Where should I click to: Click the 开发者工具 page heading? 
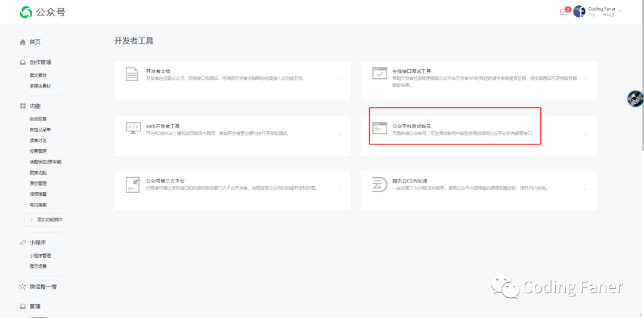[x=134, y=41]
